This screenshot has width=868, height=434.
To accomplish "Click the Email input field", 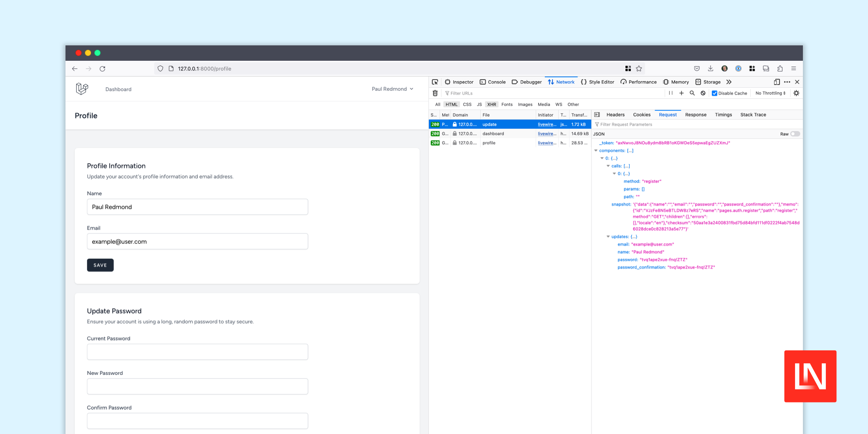I will click(197, 241).
